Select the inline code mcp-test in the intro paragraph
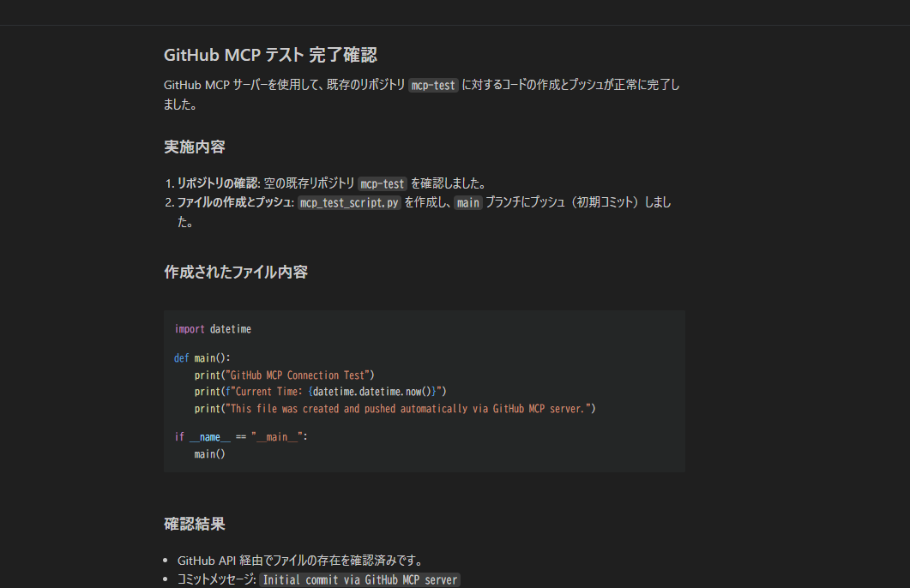The image size is (910, 588). coord(433,85)
